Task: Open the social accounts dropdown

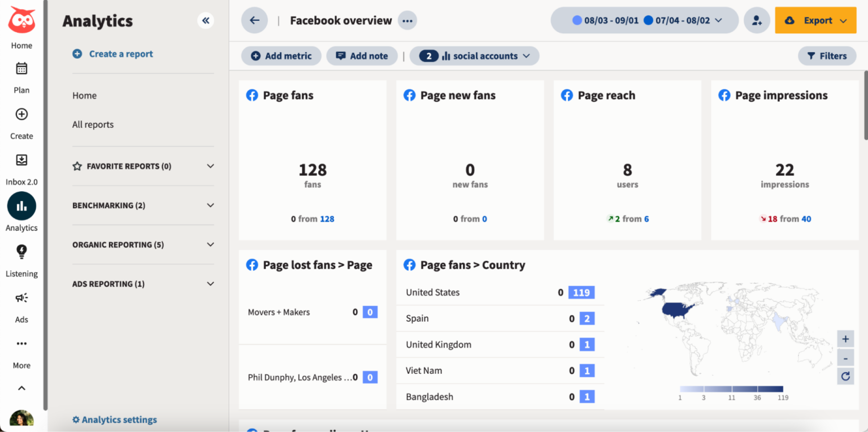Action: pos(475,56)
